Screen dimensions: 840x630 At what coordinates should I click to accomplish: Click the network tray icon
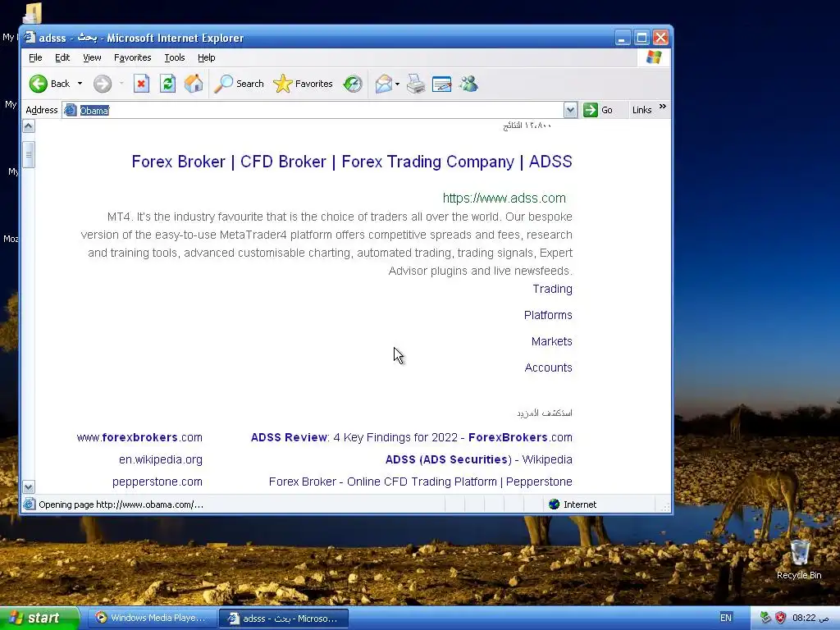click(765, 618)
